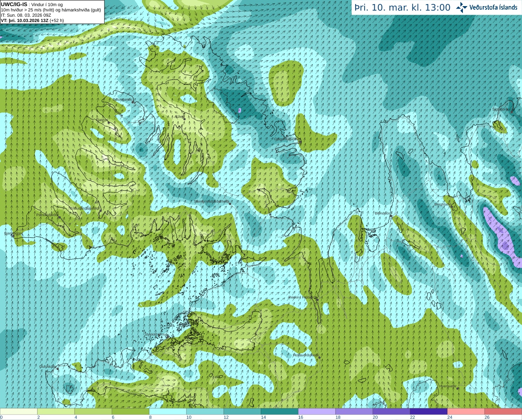
Task: Select the Bjargtangar station label
Action: (x=13, y=233)
